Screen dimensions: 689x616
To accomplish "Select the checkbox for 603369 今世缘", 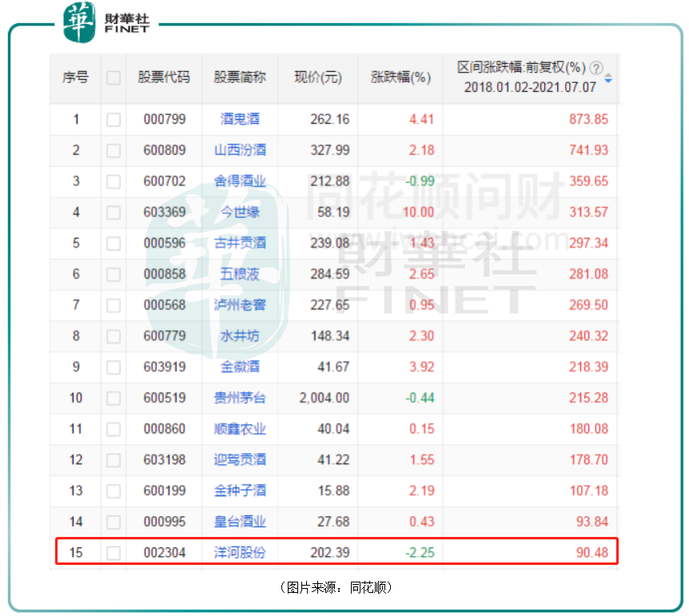I will pyautogui.click(x=114, y=213).
